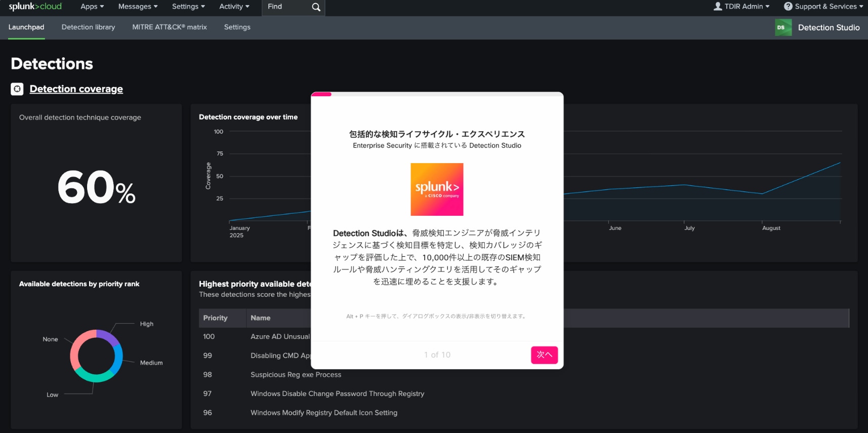Click priority value 100
The width and height of the screenshot is (868, 433).
pyautogui.click(x=209, y=337)
